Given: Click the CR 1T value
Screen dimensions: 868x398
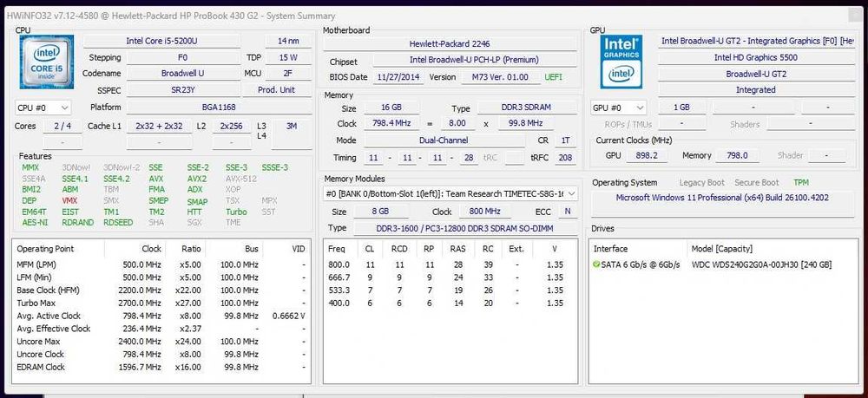Looking at the screenshot, I should [565, 140].
